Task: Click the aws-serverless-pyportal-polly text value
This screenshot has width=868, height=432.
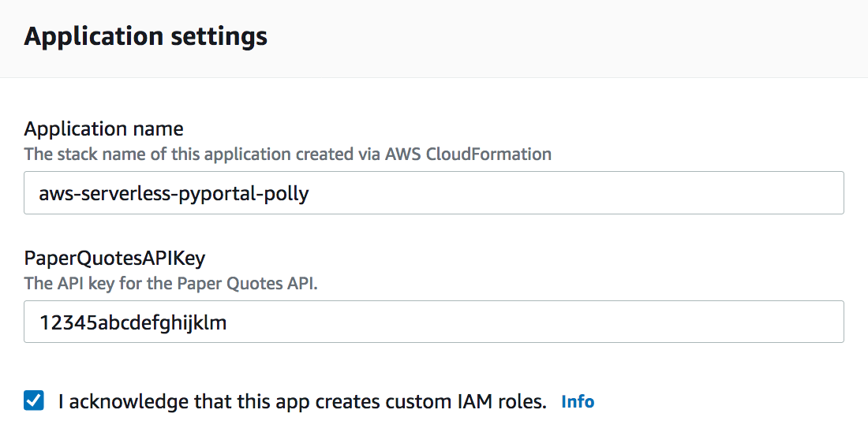Action: click(174, 193)
